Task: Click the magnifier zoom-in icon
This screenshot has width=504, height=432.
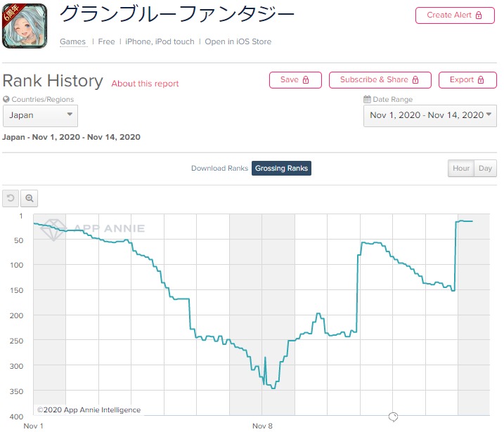Action: (30, 199)
